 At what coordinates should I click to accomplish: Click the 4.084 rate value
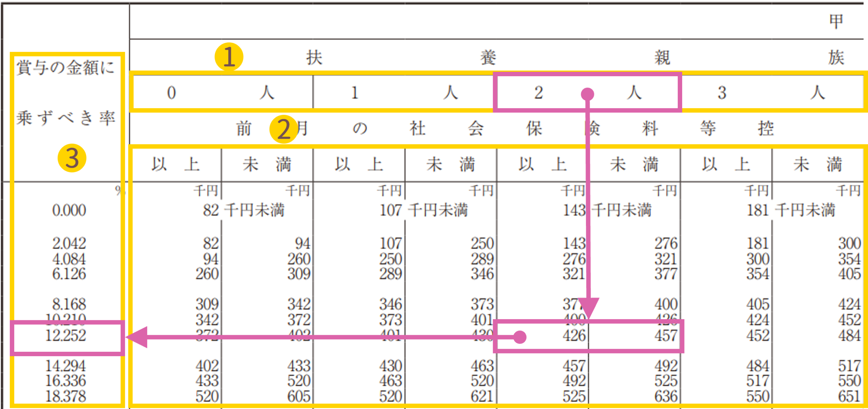(69, 259)
